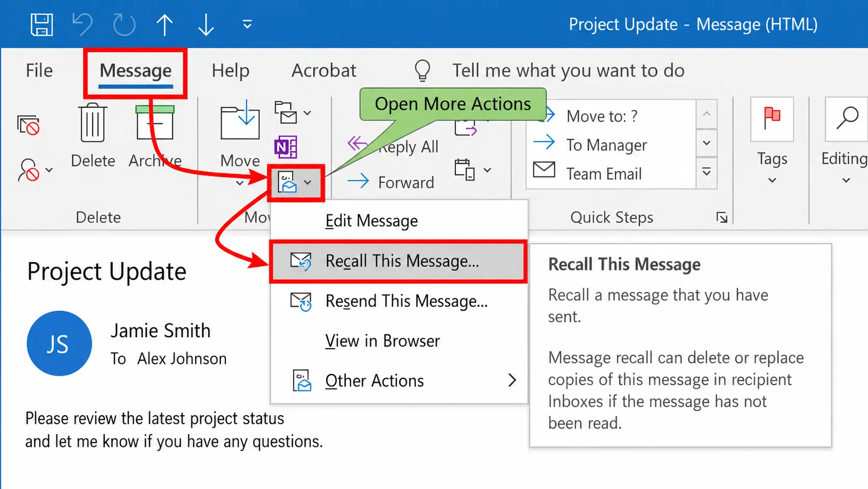Screen dimensions: 868x489
Task: Open the Rules envelope-folder dropdown
Action: coord(293,113)
